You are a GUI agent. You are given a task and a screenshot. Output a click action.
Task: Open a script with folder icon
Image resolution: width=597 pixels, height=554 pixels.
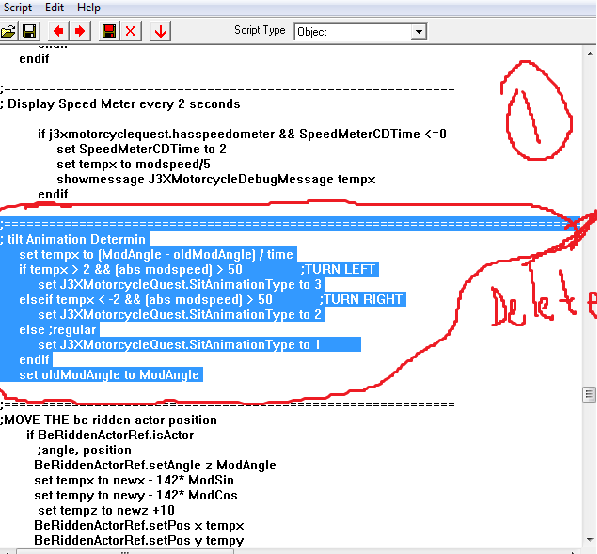(8, 31)
